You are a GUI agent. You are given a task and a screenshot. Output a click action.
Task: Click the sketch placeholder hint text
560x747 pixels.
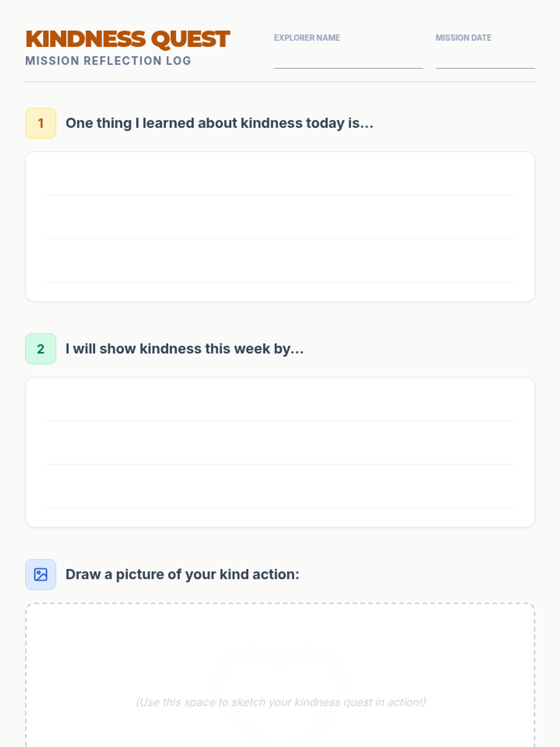click(280, 702)
